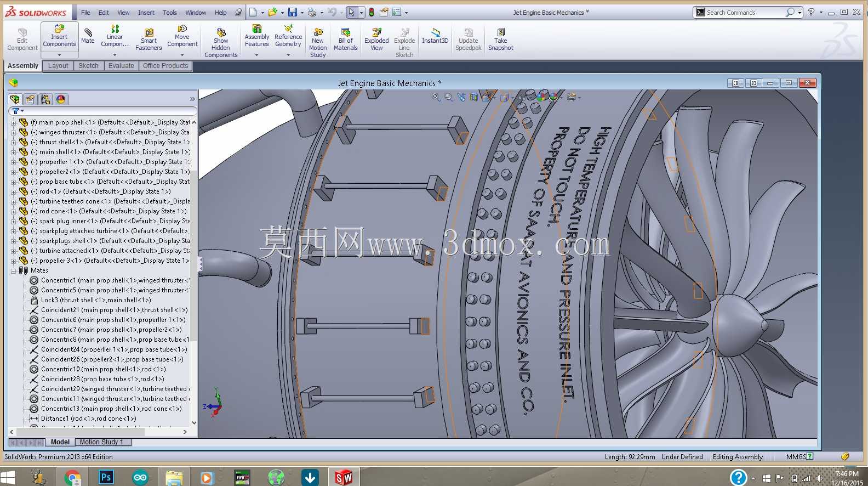
Task: Open the Select tool dropdown arrow
Action: 361,12
